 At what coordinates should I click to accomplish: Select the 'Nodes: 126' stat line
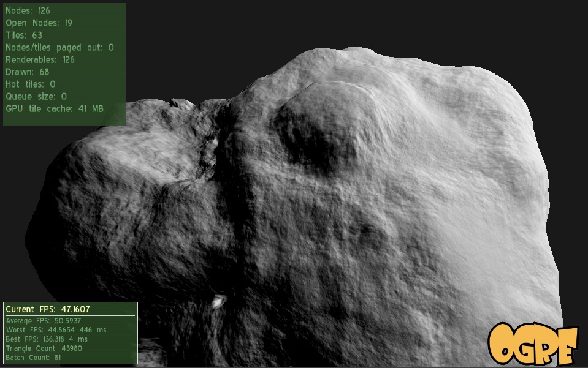point(28,11)
